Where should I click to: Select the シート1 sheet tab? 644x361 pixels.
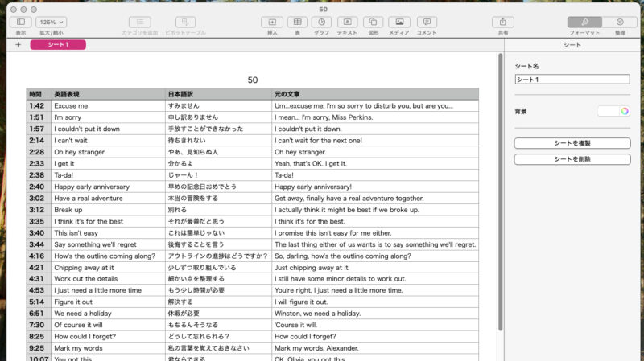point(58,45)
